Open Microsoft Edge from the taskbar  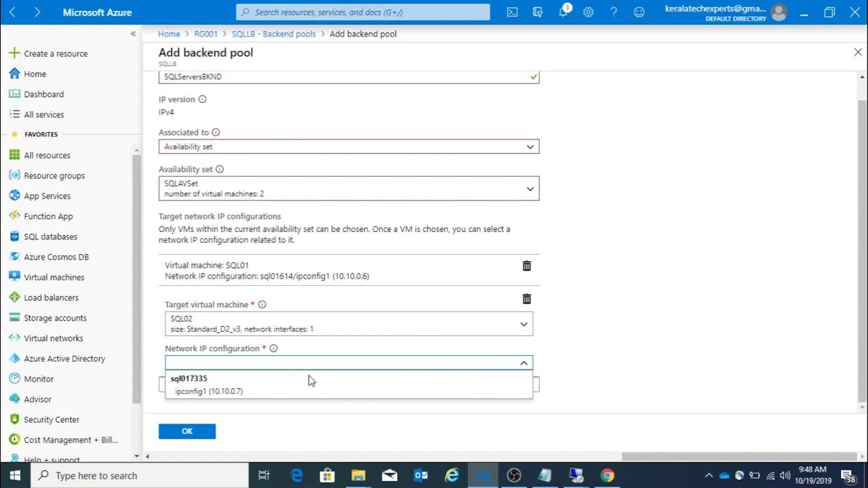click(x=297, y=475)
